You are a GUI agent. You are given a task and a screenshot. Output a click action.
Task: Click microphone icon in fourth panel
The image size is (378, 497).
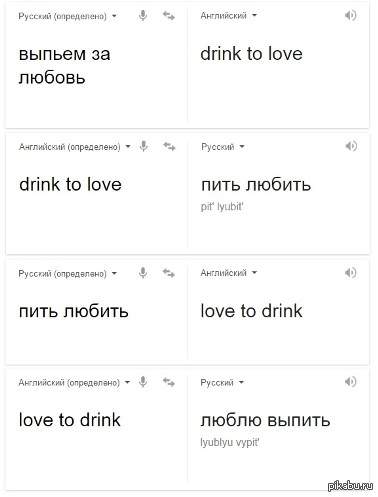[143, 382]
